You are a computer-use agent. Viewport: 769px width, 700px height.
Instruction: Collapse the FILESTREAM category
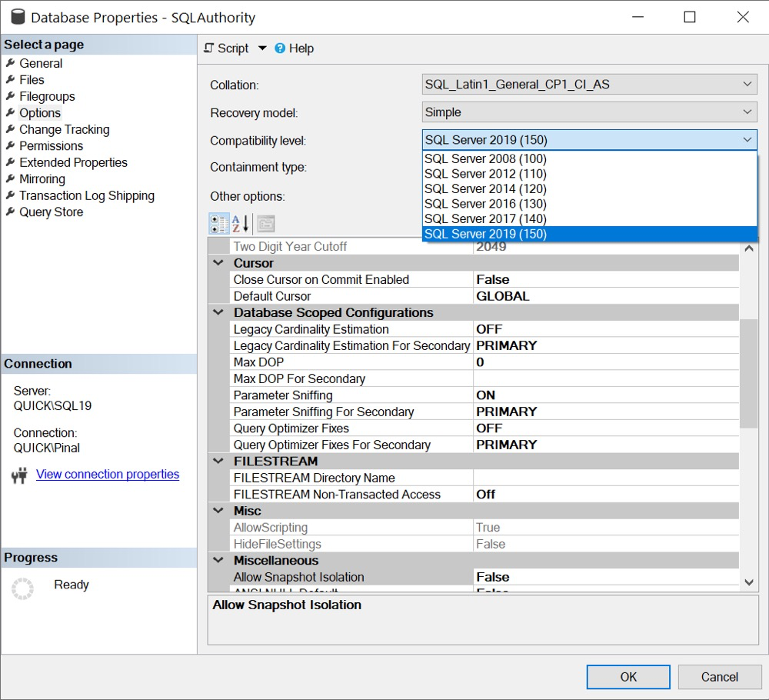point(218,462)
